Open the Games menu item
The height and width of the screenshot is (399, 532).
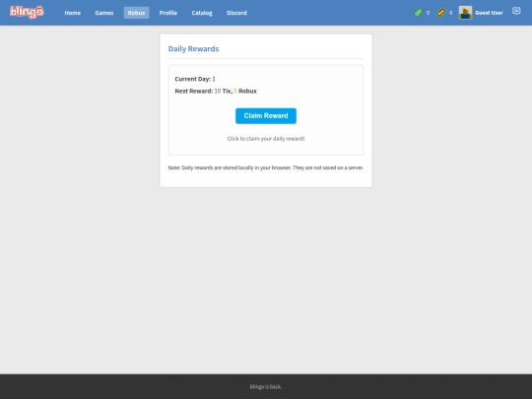click(104, 13)
